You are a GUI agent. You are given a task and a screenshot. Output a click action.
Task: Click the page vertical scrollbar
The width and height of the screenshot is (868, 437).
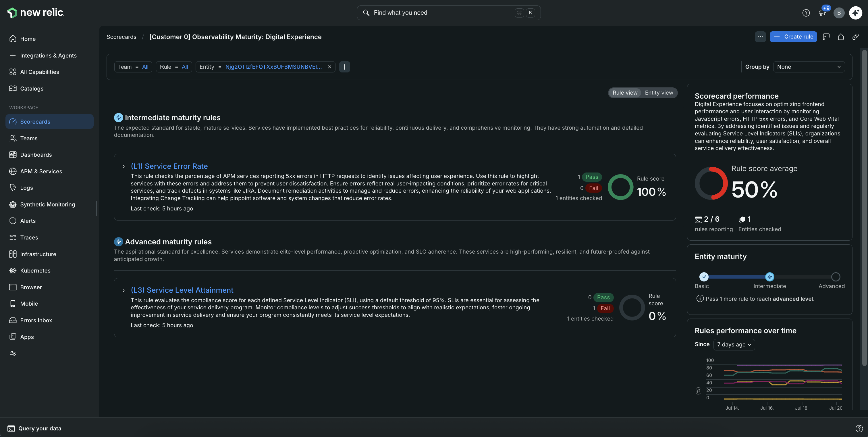tap(864, 207)
